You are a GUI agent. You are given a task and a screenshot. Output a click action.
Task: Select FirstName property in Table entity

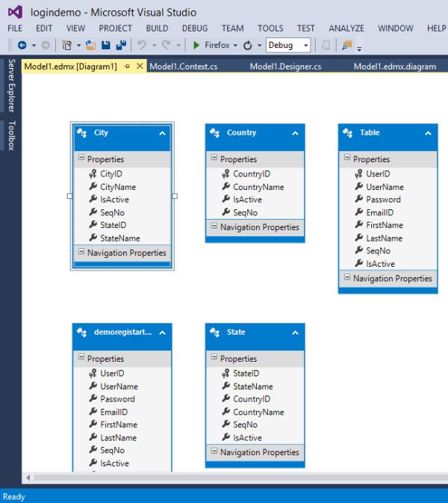click(x=385, y=225)
